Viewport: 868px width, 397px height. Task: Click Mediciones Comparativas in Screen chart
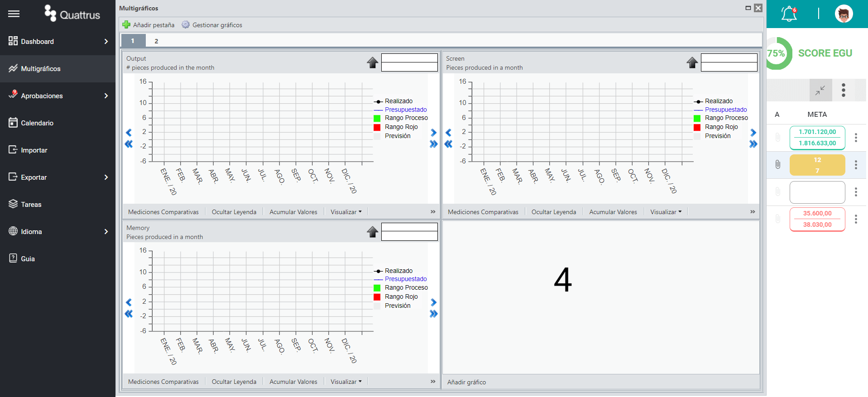[483, 212]
